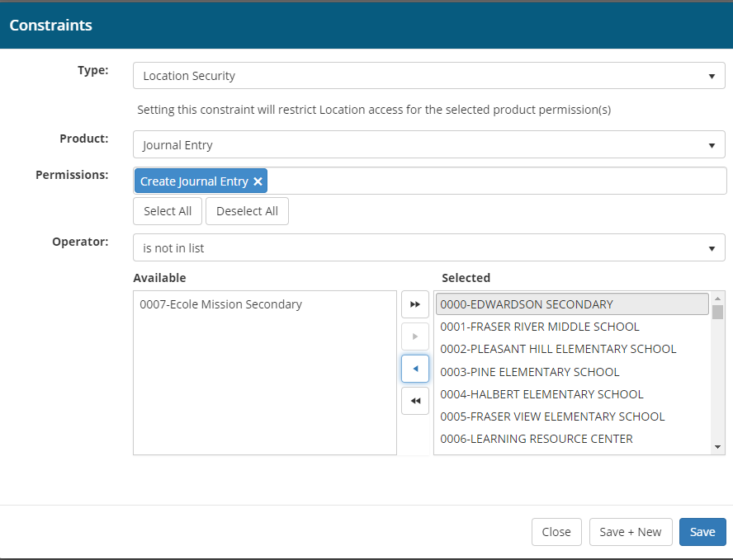This screenshot has width=733, height=560.
Task: Remove the Create Journal Entry permission tag
Action: point(258,181)
